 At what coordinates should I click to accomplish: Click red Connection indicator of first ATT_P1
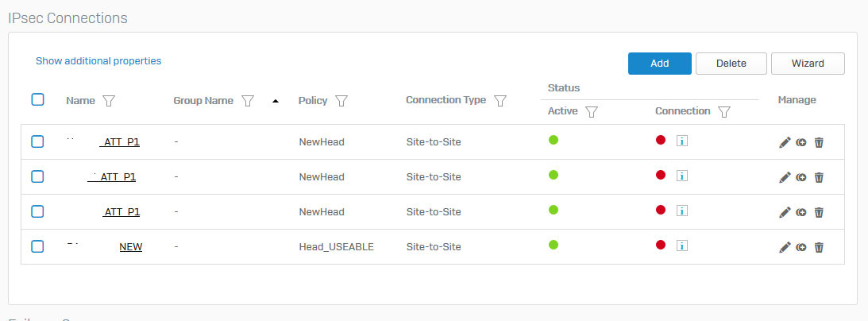coord(661,140)
